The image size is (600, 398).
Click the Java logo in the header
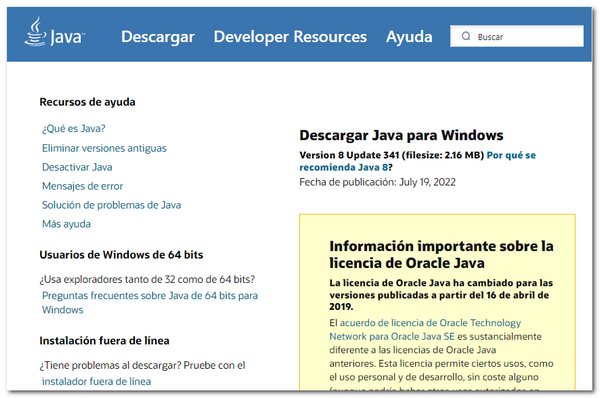(x=55, y=32)
